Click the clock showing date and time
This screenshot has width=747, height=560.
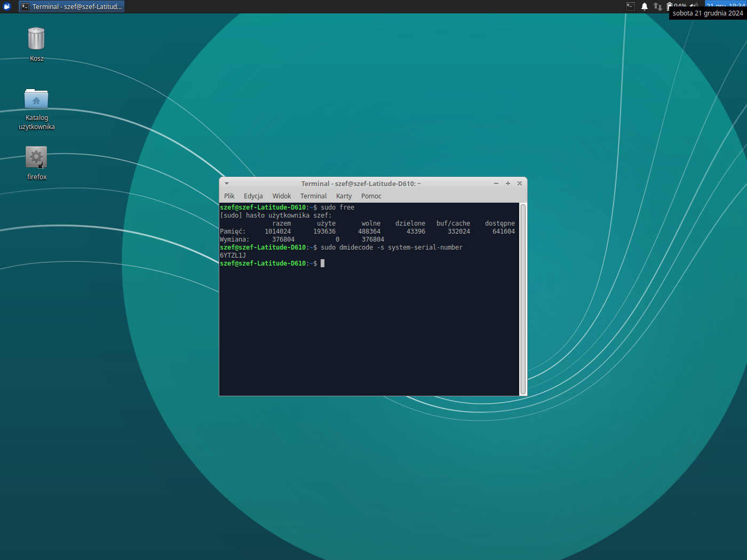(x=725, y=4)
